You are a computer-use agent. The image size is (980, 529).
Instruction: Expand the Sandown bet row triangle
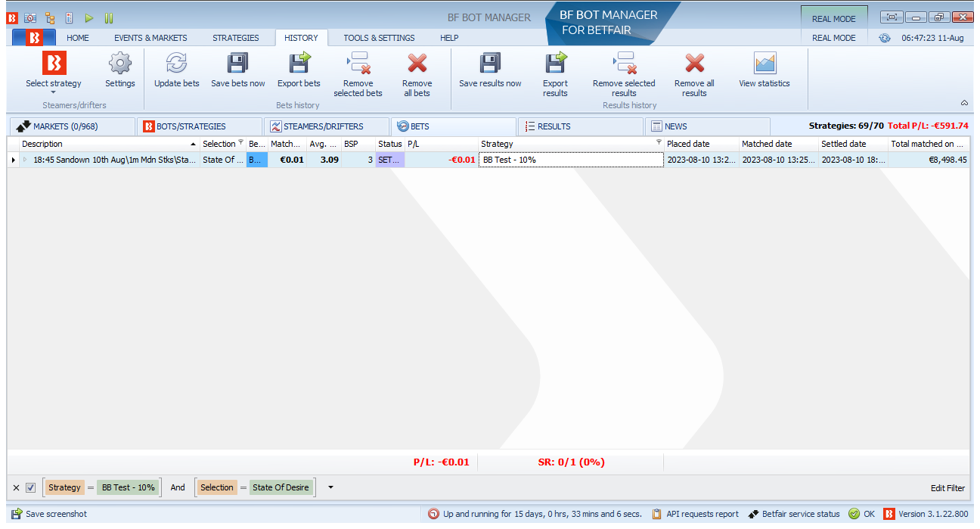pos(24,160)
